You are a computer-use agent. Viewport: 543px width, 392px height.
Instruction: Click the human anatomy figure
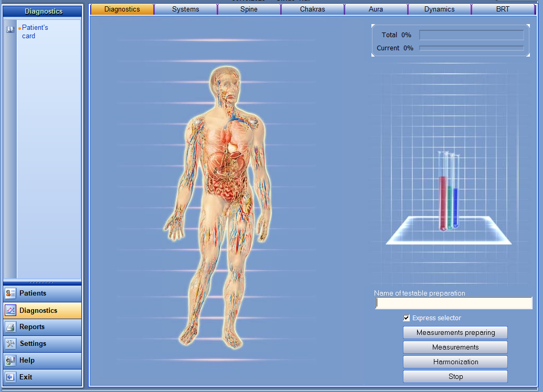(x=218, y=208)
